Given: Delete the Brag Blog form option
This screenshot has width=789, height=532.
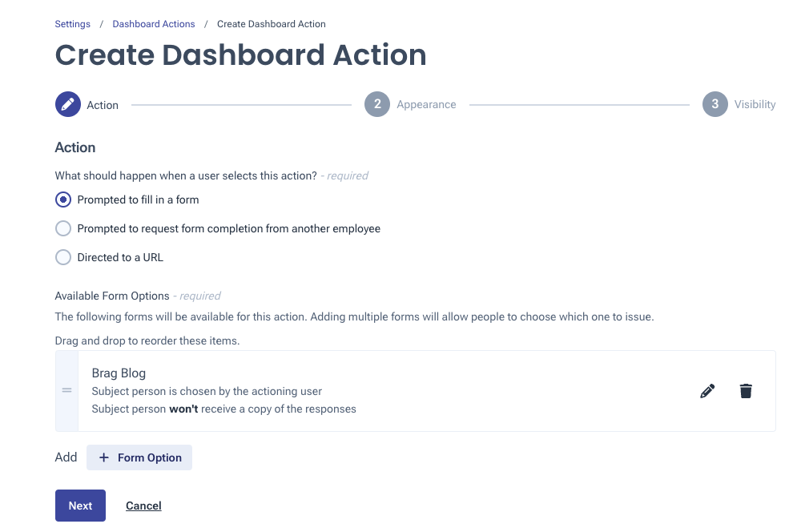Looking at the screenshot, I should 746,391.
